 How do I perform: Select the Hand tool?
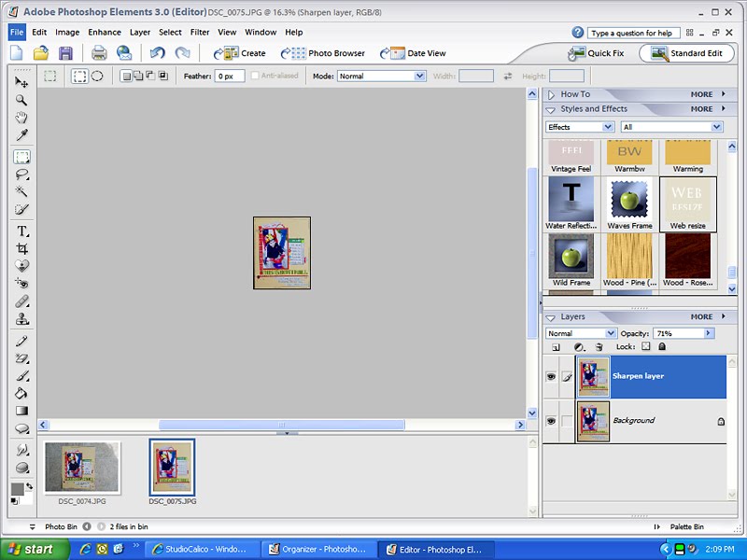click(x=21, y=118)
